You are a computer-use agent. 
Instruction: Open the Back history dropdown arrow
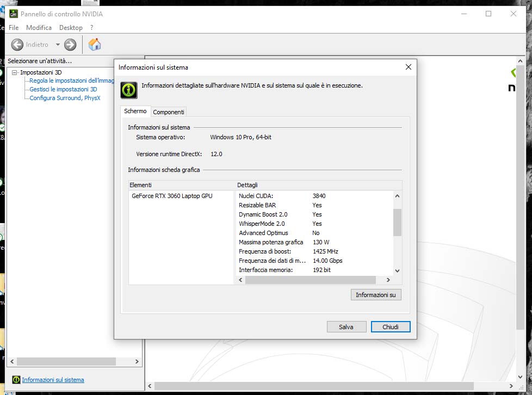(58, 45)
